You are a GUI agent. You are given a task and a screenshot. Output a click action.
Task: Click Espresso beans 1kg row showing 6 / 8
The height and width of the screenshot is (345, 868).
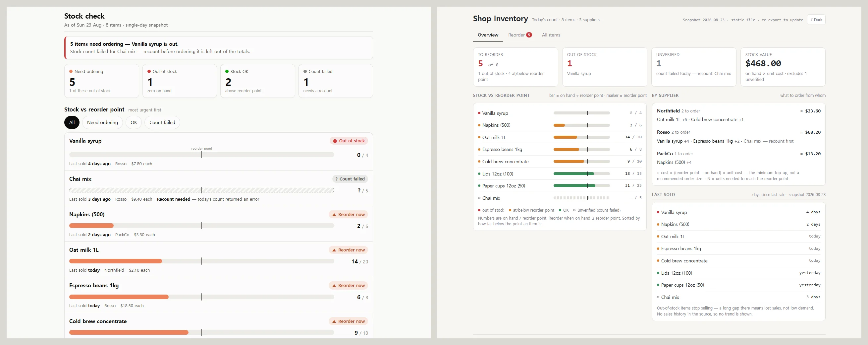click(560, 149)
